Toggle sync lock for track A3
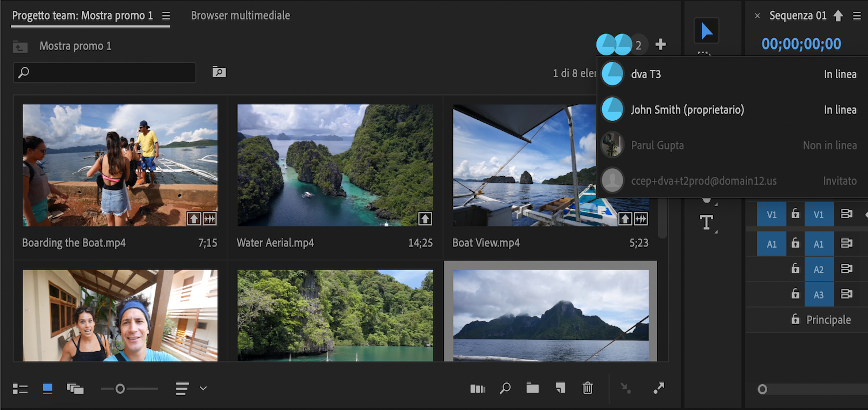Image resolution: width=868 pixels, height=410 pixels. (x=846, y=294)
